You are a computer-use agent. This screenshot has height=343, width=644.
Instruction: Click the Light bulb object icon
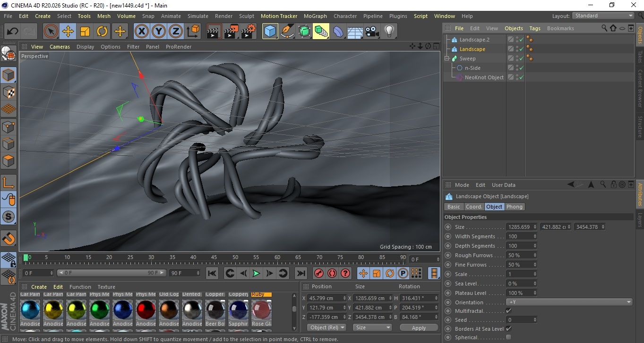[x=389, y=32]
